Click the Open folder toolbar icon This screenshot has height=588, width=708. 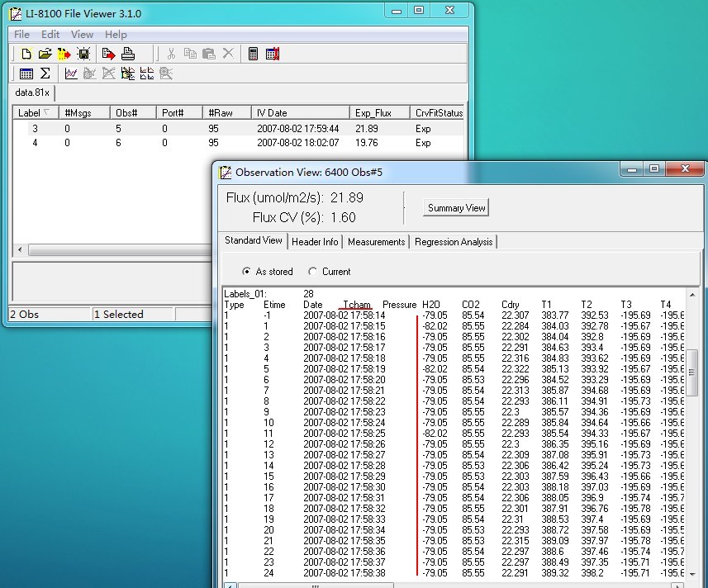[45, 54]
